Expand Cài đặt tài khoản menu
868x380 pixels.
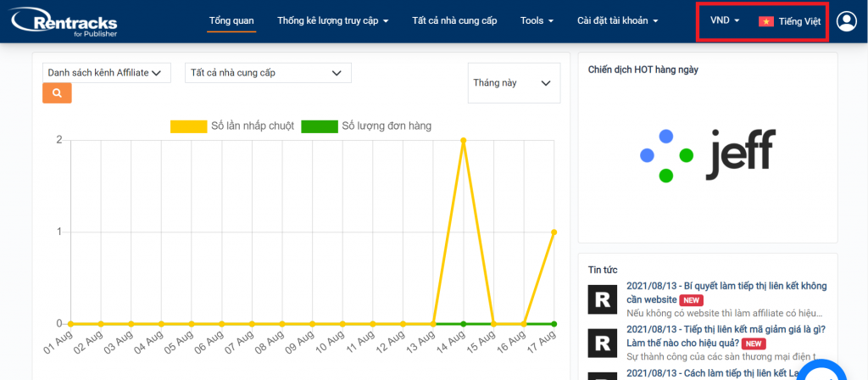[618, 21]
